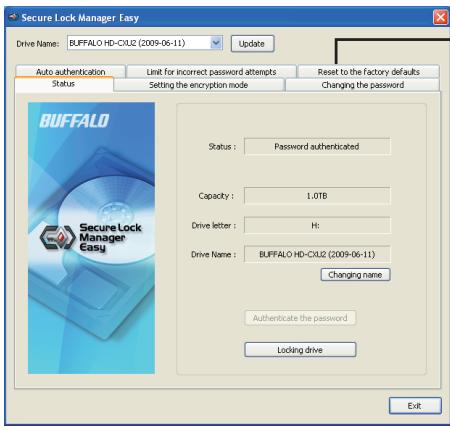Open the Drive Name dropdown arrow
The height and width of the screenshot is (426, 450).
(216, 43)
